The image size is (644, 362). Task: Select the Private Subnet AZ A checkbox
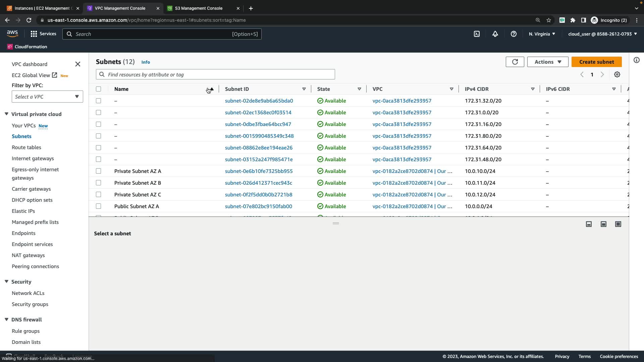(98, 171)
